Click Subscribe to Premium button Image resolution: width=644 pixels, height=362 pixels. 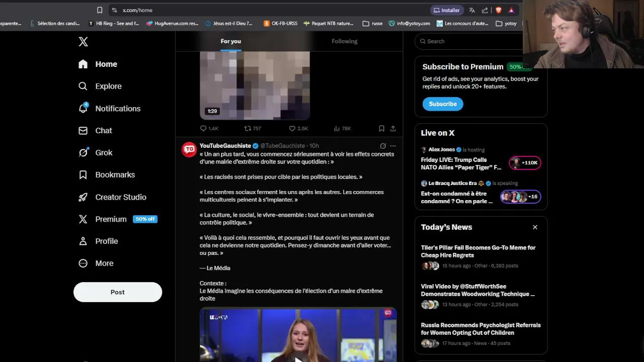[443, 104]
